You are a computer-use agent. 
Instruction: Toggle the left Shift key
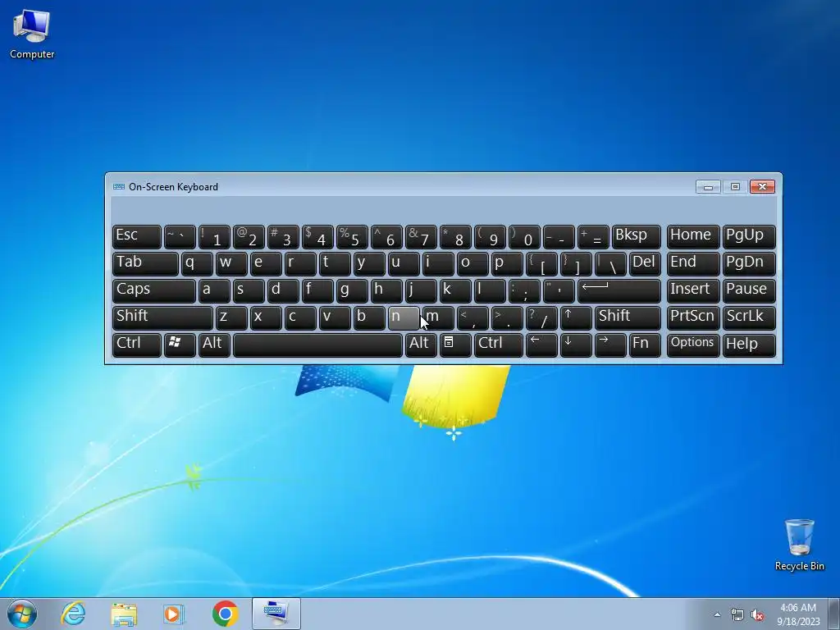163,317
